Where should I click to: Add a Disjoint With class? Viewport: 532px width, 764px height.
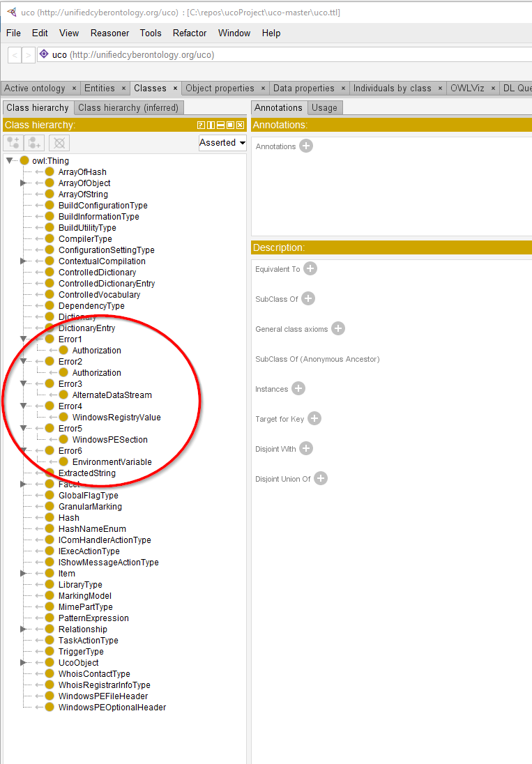pos(306,448)
